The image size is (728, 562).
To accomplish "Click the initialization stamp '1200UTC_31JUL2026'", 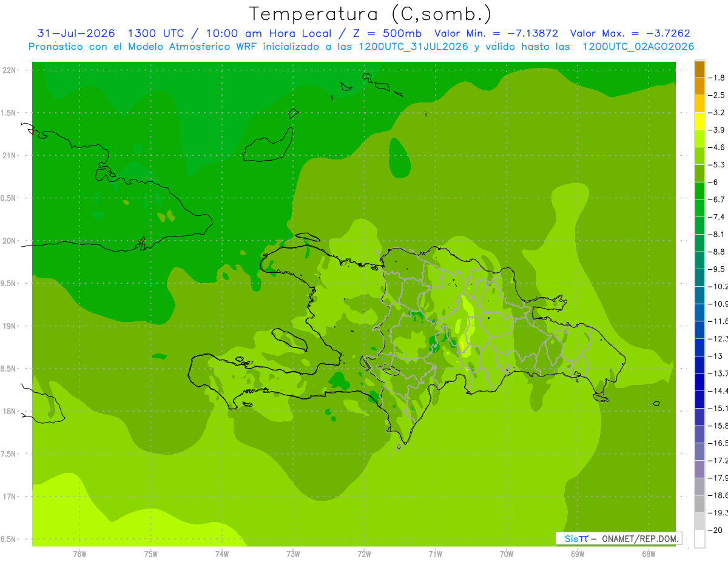I will pyautogui.click(x=413, y=47).
